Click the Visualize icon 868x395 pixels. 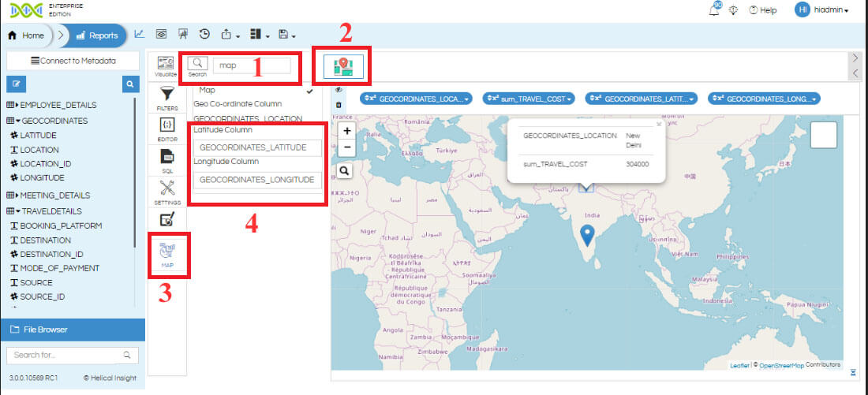pyautogui.click(x=166, y=66)
